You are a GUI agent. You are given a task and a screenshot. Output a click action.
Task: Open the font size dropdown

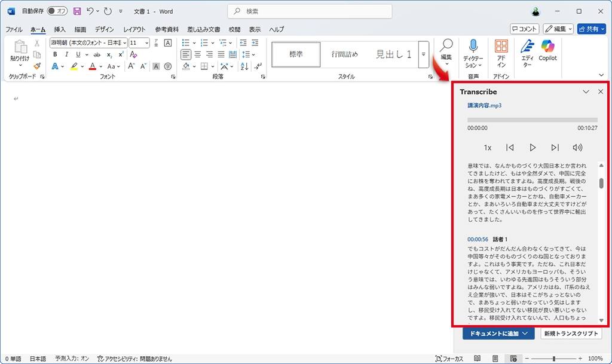[x=146, y=43]
